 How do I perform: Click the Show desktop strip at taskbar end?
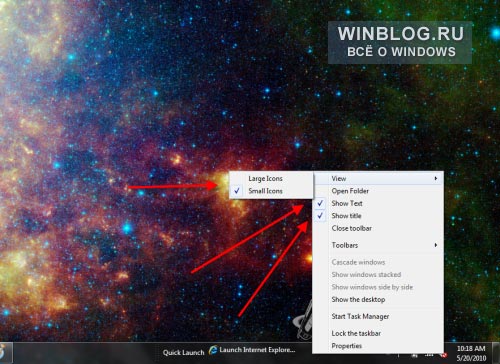pyautogui.click(x=496, y=353)
